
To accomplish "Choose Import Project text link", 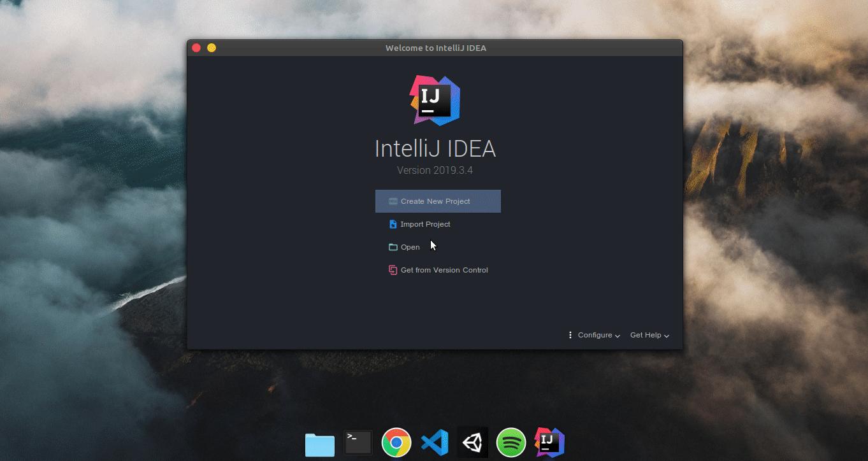I will point(425,224).
